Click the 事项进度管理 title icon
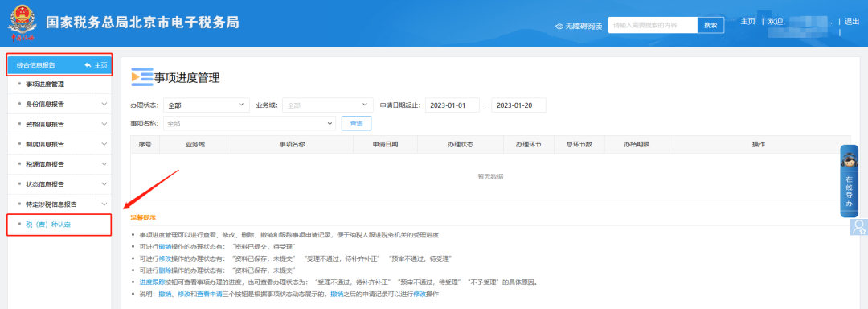Image resolution: width=868 pixels, height=309 pixels. click(x=141, y=77)
